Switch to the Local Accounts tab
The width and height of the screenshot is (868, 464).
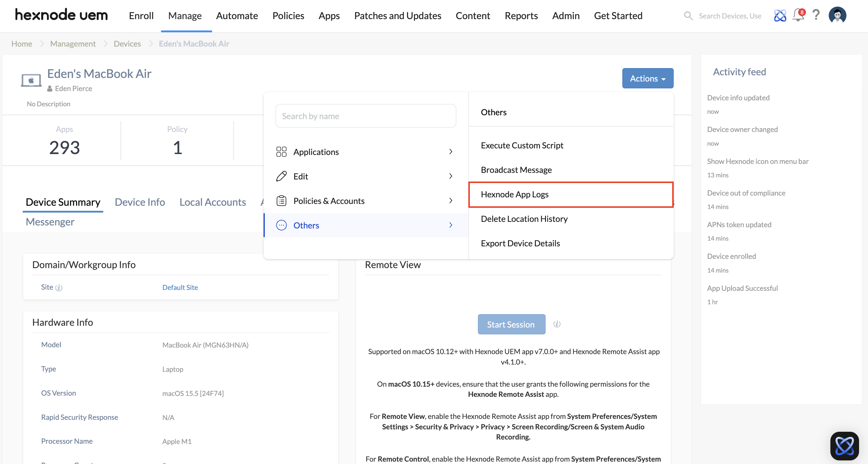213,202
